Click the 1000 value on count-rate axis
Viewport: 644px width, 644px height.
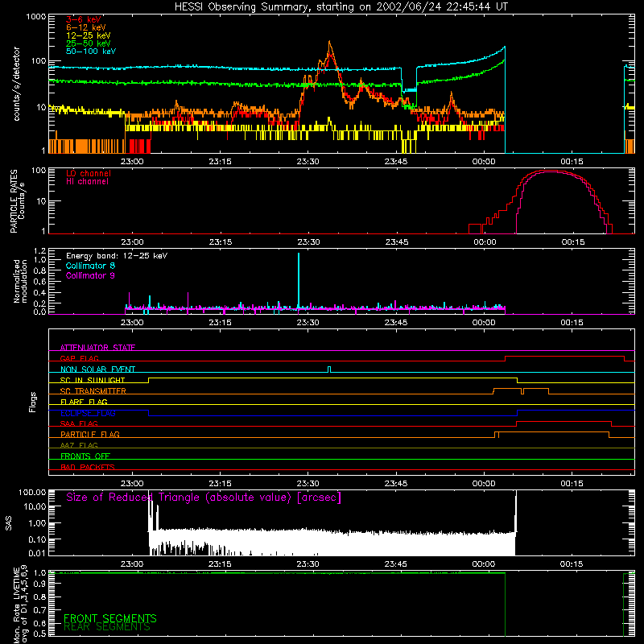pos(35,17)
